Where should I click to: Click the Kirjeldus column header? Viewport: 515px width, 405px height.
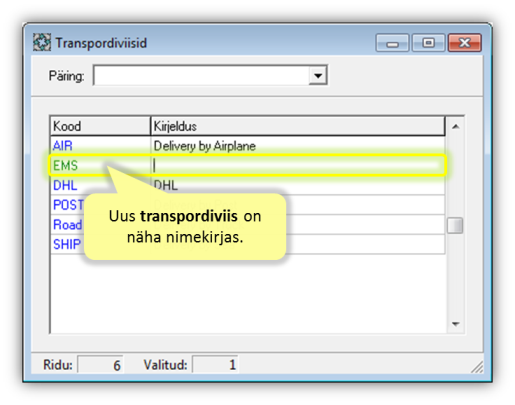(298, 126)
